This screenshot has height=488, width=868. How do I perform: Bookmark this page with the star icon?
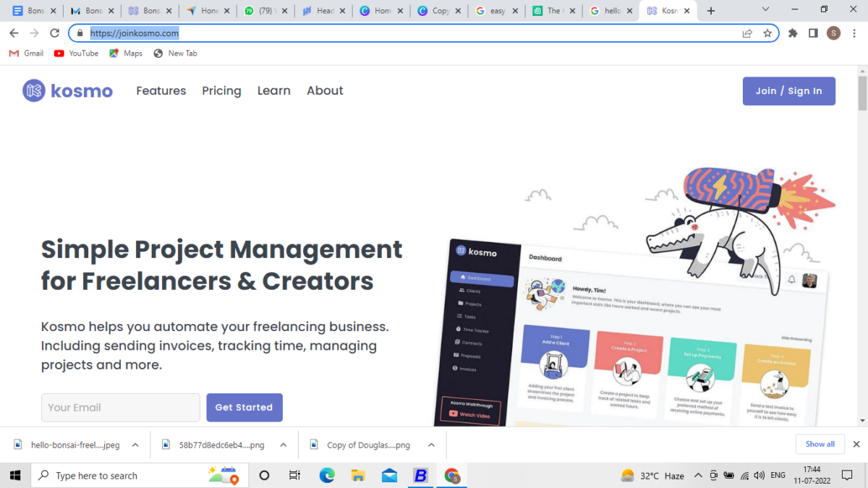(767, 33)
